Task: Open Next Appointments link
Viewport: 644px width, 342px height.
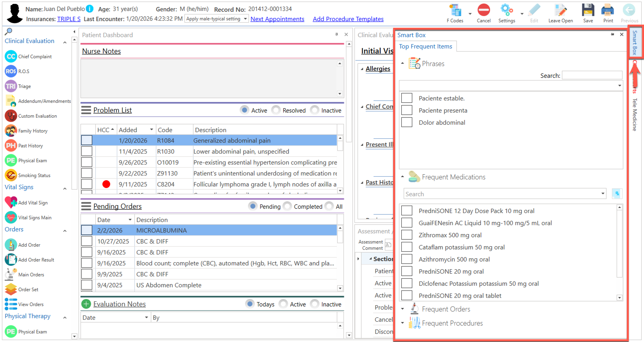Action: point(277,19)
